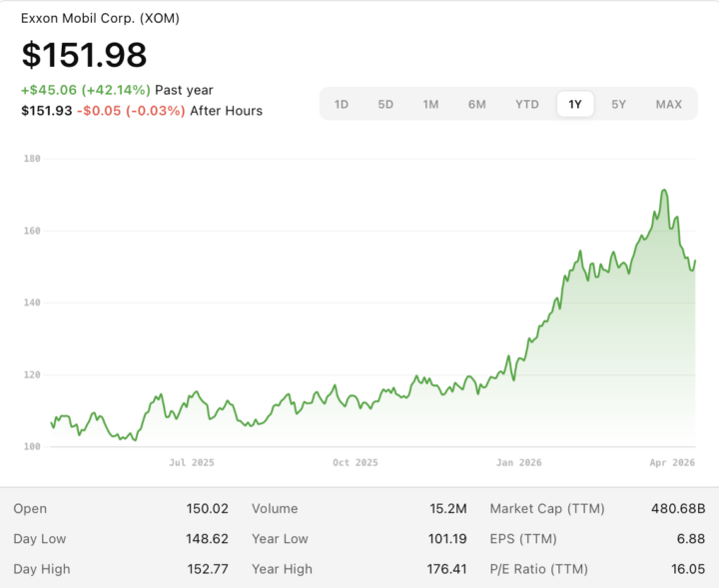Click the P/E Ratio (TTM) label
The image size is (719, 588).
pyautogui.click(x=539, y=569)
